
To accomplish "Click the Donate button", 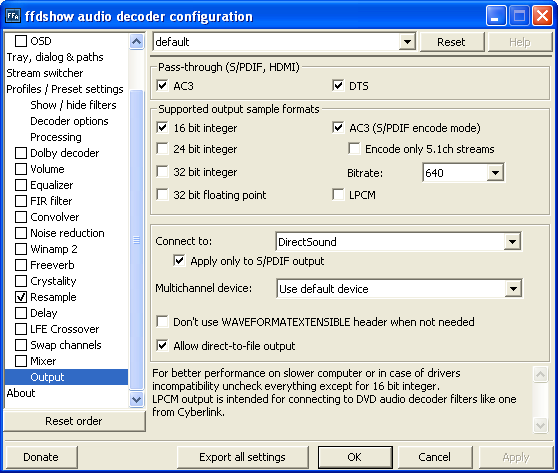I will click(x=41, y=457).
